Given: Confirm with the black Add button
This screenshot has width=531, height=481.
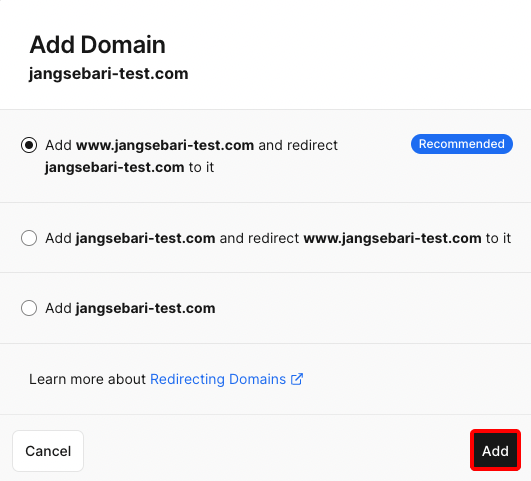Looking at the screenshot, I should (x=495, y=450).
